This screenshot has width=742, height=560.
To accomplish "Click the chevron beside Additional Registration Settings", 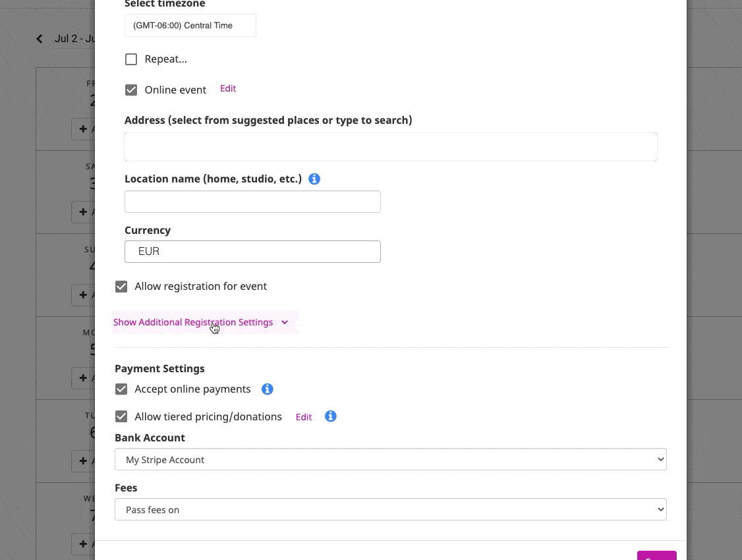I will (285, 323).
